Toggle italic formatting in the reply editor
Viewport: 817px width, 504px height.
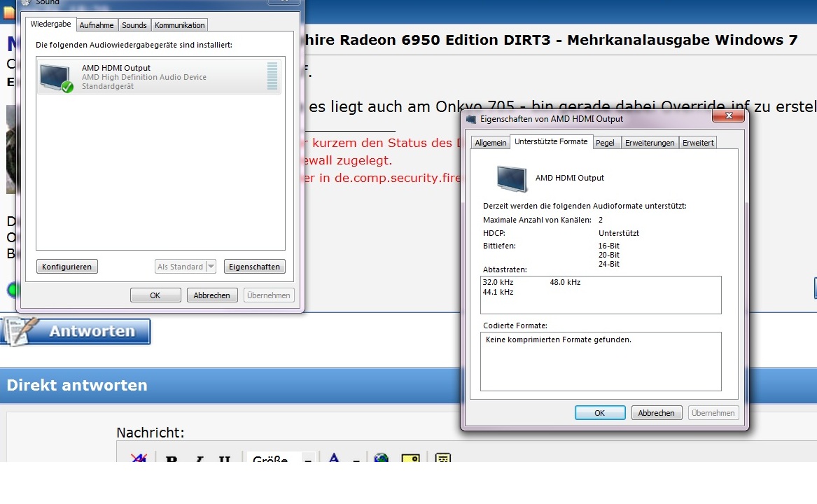(x=199, y=458)
